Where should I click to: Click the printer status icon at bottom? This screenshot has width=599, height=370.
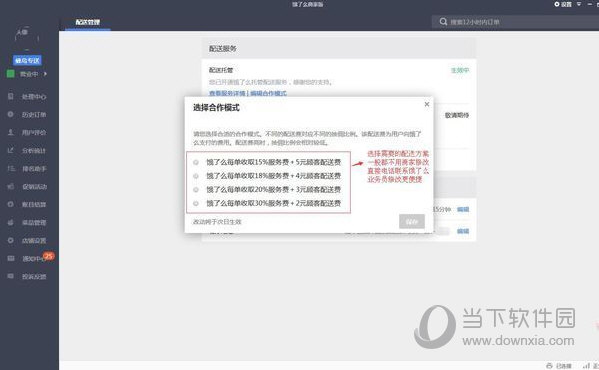click(549, 365)
